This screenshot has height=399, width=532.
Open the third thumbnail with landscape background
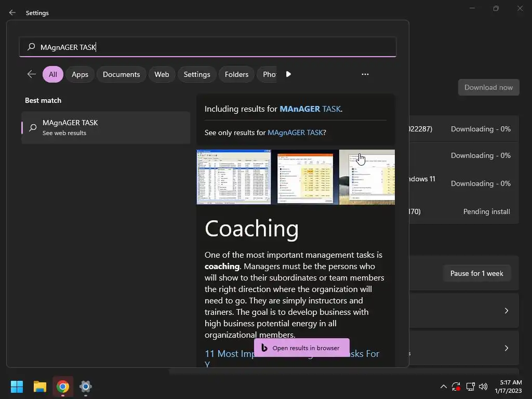click(x=367, y=177)
